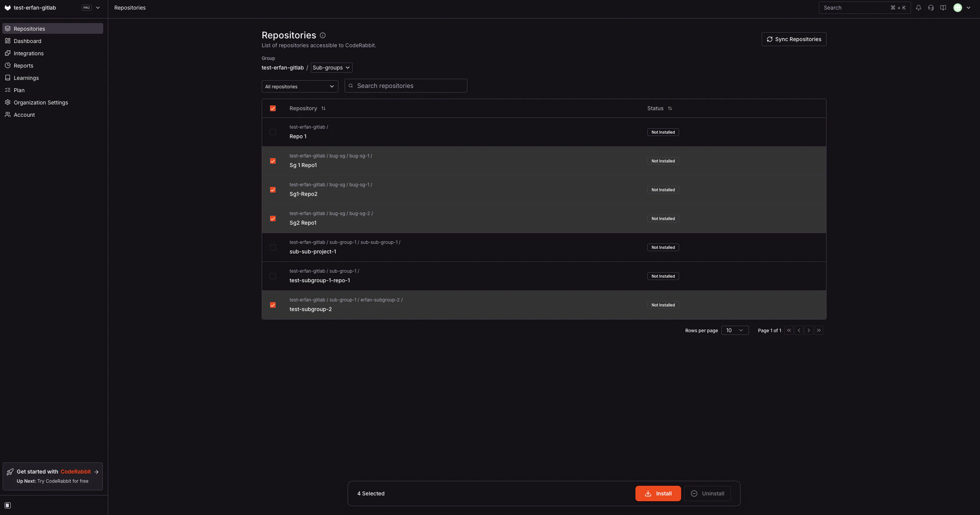Click the Learnings book icon in sidebar
The width and height of the screenshot is (980, 515).
coord(8,78)
